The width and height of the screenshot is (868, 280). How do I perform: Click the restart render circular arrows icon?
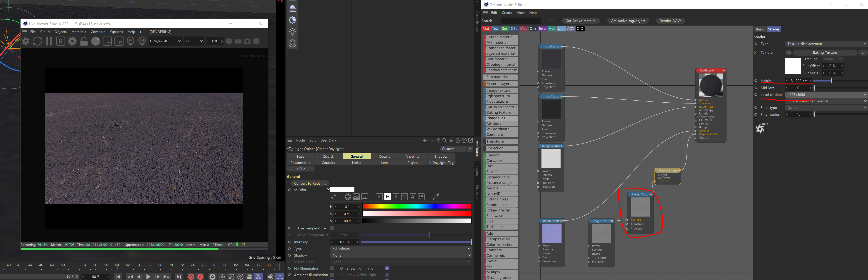tap(37, 41)
